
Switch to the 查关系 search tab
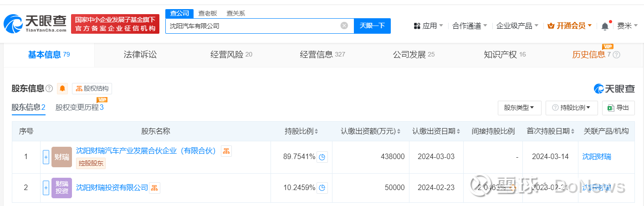coord(236,13)
